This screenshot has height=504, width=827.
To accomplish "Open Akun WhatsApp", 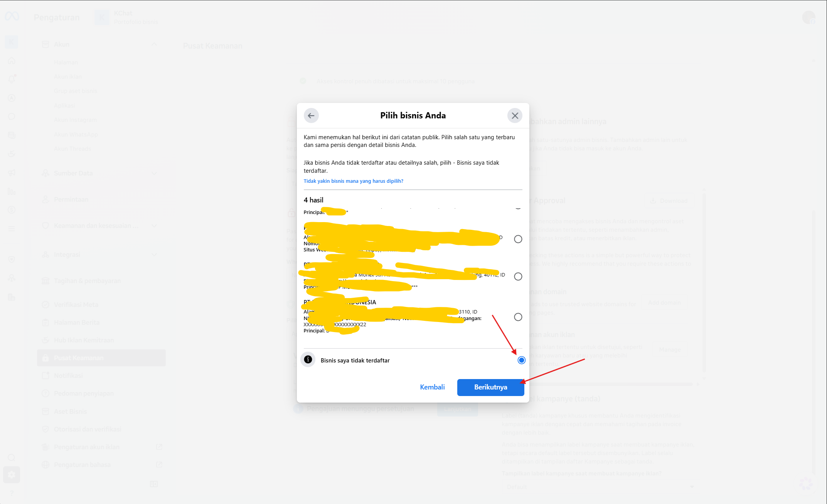I will 76,134.
